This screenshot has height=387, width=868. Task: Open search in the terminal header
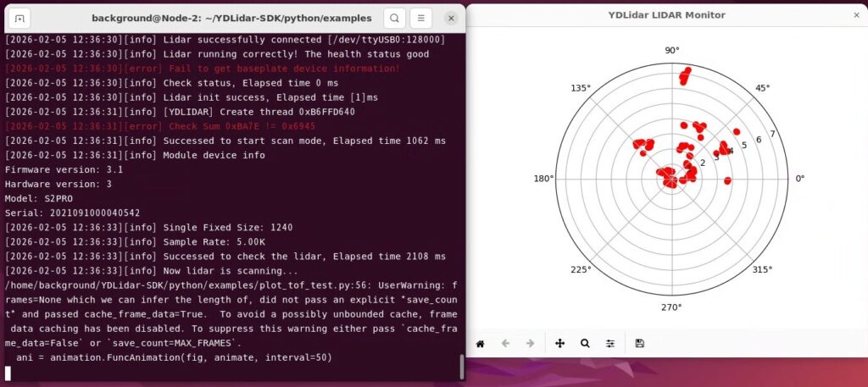pyautogui.click(x=394, y=18)
